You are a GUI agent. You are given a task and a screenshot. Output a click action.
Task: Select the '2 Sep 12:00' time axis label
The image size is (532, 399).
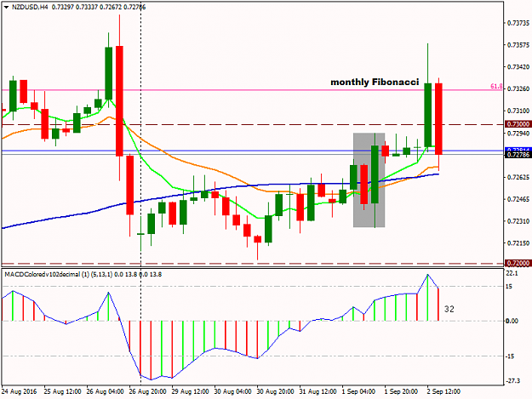click(443, 391)
